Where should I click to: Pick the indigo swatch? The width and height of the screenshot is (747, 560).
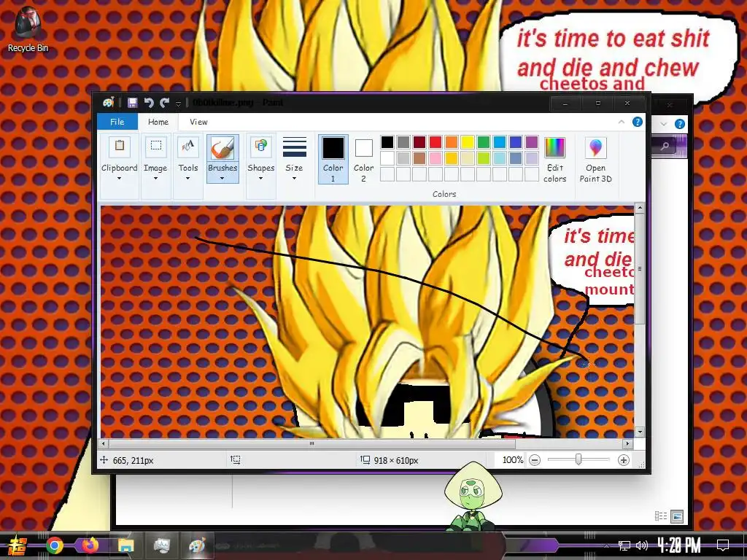tap(516, 142)
